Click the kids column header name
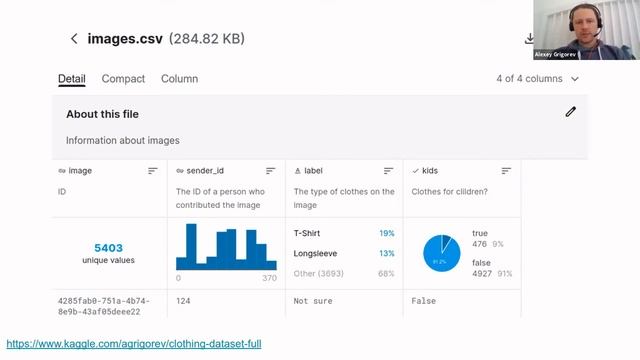 click(x=430, y=171)
